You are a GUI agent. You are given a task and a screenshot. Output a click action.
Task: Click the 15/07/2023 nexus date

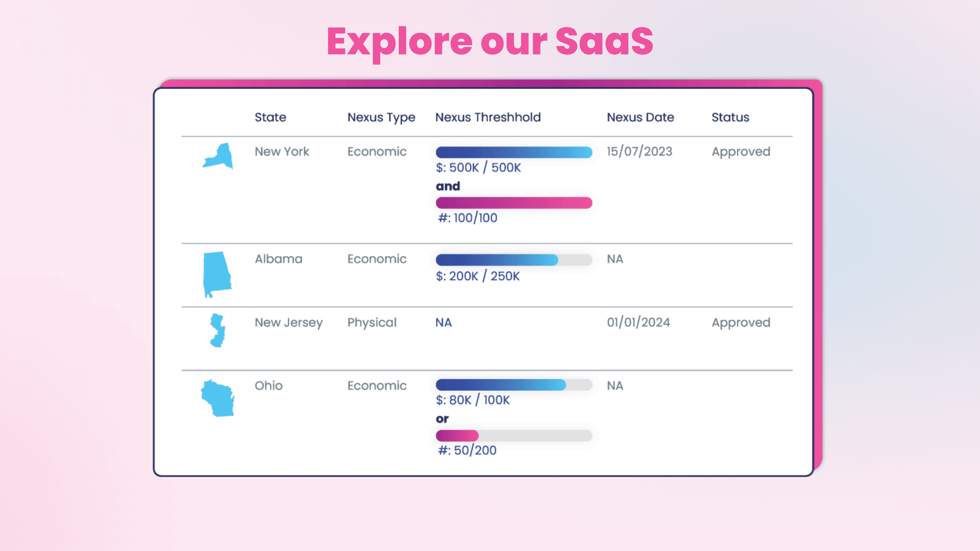tap(639, 151)
